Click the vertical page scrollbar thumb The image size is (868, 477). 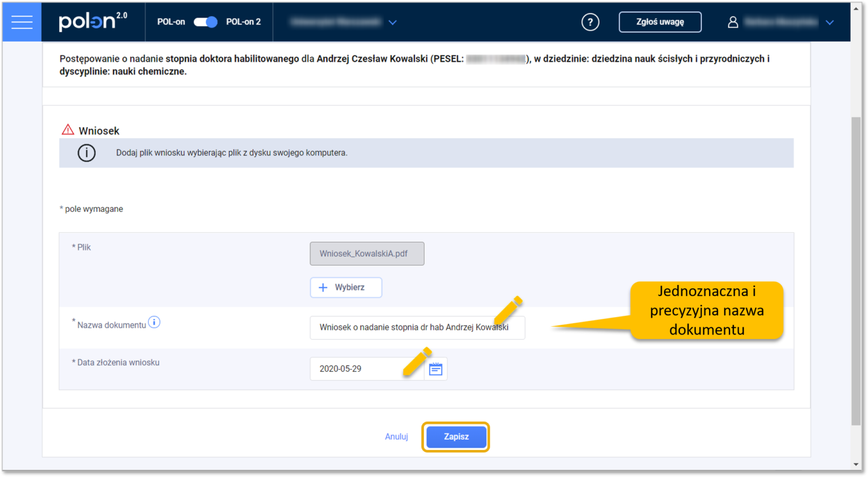coord(856,271)
